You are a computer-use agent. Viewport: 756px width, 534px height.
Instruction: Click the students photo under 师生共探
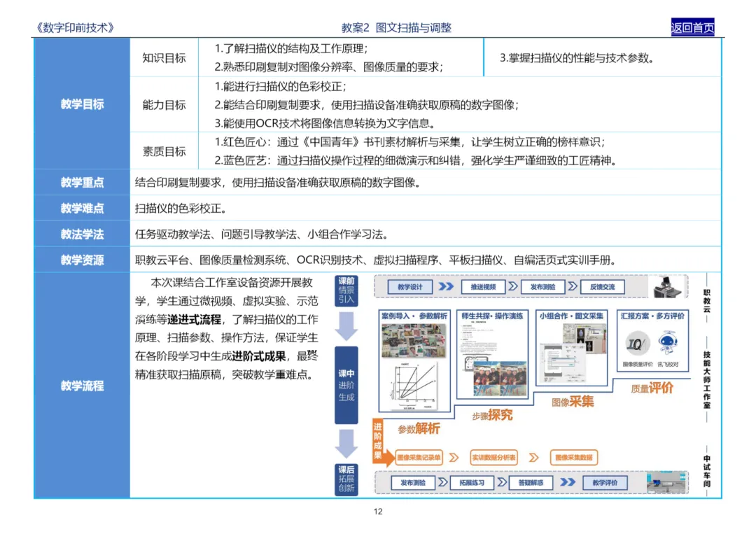(x=500, y=378)
